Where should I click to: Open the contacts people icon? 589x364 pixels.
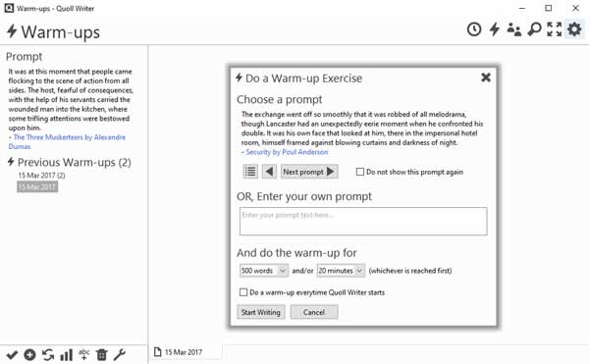(513, 29)
